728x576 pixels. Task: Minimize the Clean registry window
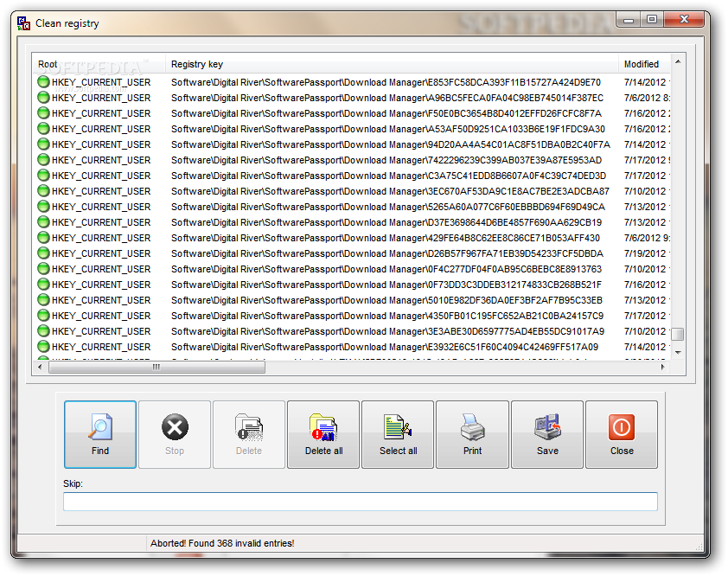click(x=629, y=20)
